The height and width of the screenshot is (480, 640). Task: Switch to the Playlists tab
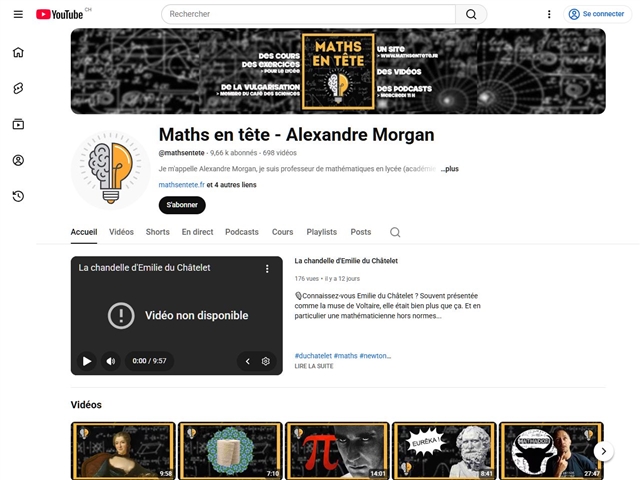321,232
